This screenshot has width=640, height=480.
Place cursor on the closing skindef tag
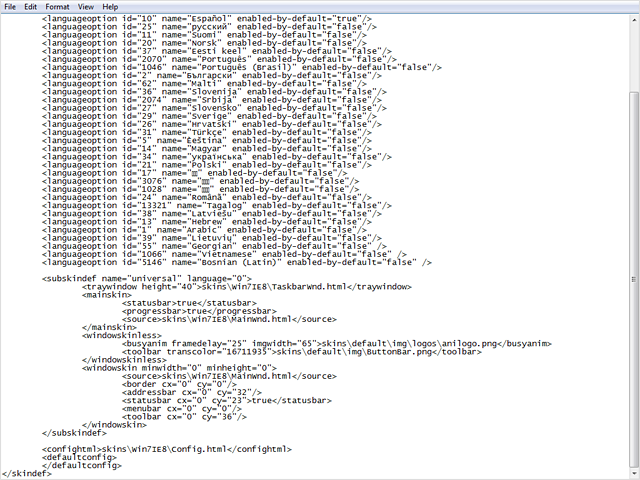click(27, 472)
